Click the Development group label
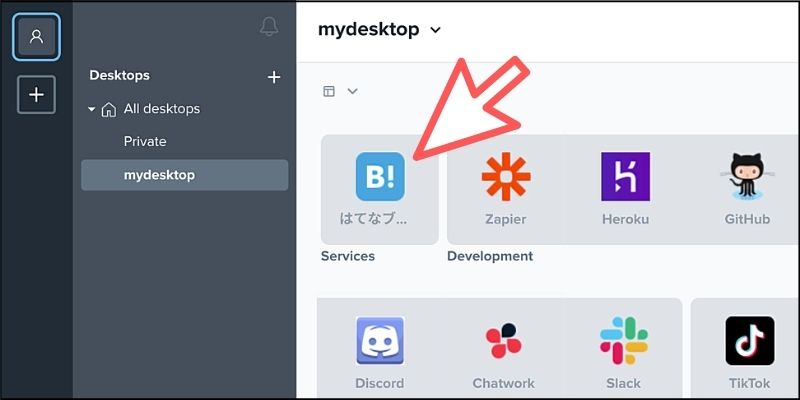Image resolution: width=800 pixels, height=400 pixels. [x=490, y=256]
